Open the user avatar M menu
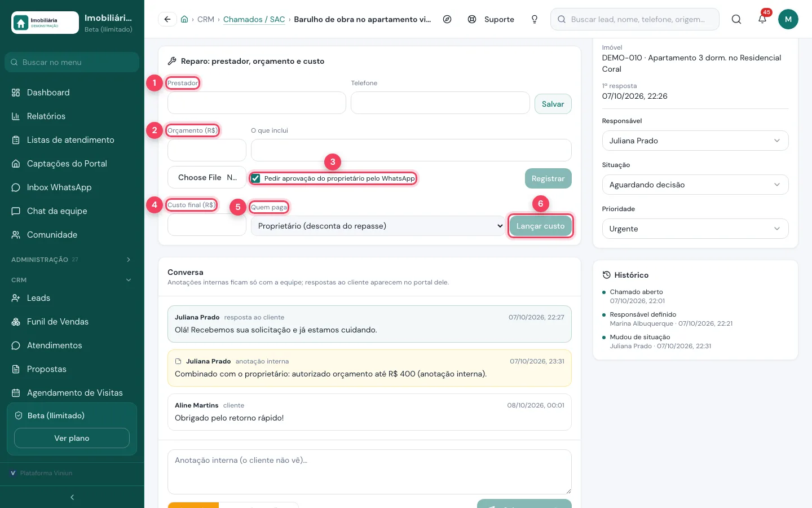 tap(788, 19)
